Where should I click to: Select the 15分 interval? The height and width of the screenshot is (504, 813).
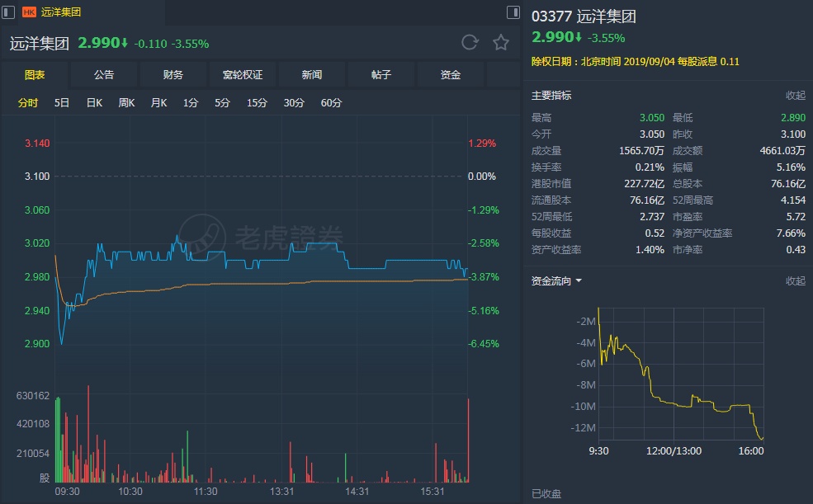pyautogui.click(x=257, y=102)
